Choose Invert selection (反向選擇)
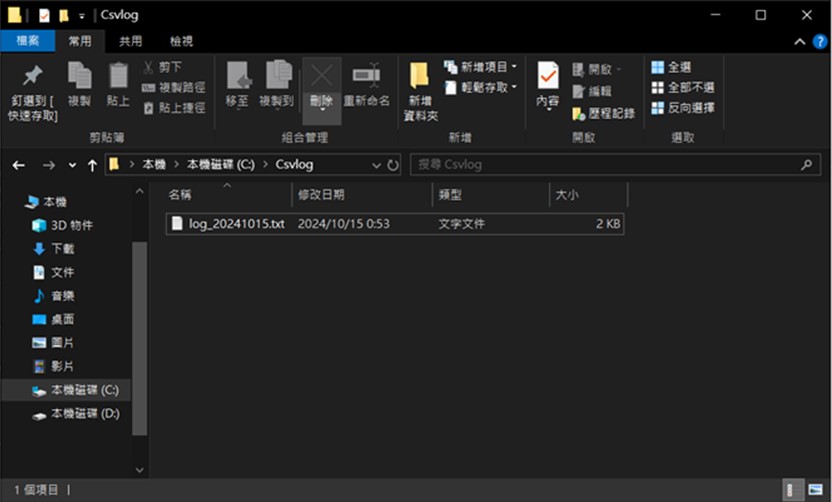Screen dimensions: 832x502 682,107
